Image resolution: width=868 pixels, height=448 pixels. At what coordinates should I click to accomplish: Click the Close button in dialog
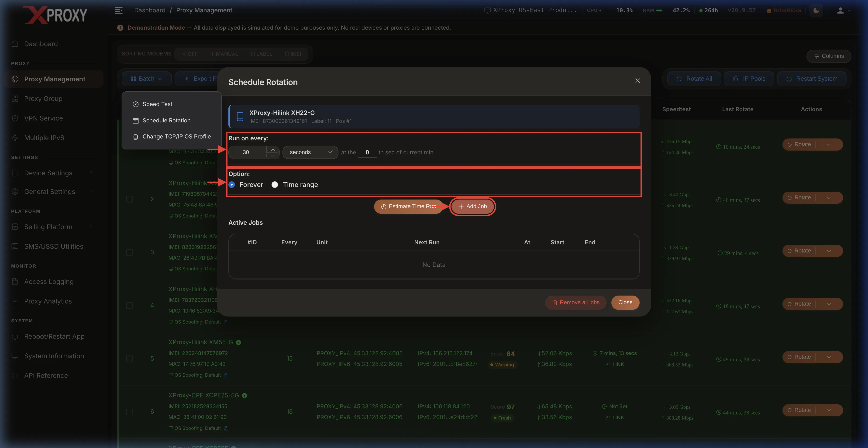625,303
